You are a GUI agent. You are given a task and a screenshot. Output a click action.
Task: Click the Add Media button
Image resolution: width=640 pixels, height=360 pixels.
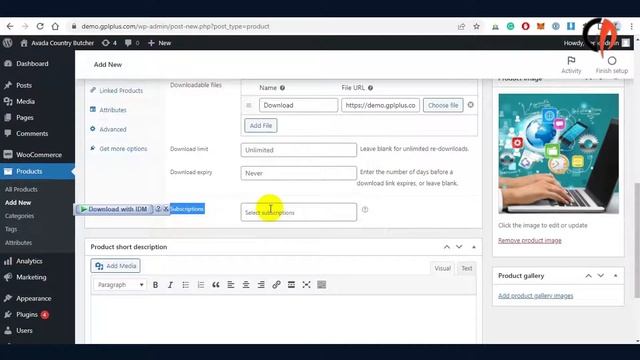[x=116, y=266]
